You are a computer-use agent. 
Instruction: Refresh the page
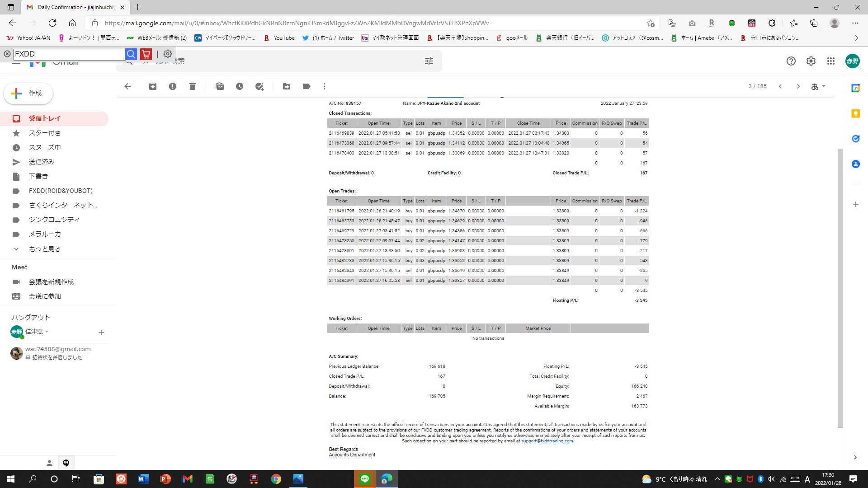click(52, 23)
